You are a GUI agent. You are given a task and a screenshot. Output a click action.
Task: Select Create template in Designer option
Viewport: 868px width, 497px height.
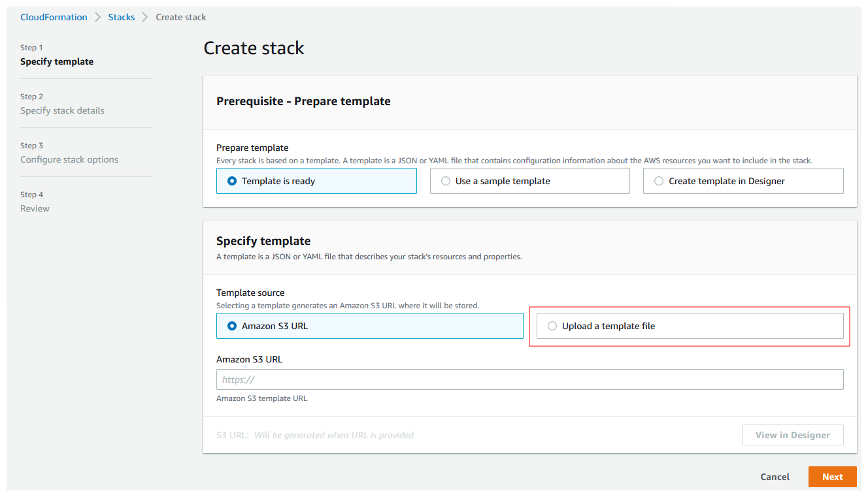[x=743, y=181]
